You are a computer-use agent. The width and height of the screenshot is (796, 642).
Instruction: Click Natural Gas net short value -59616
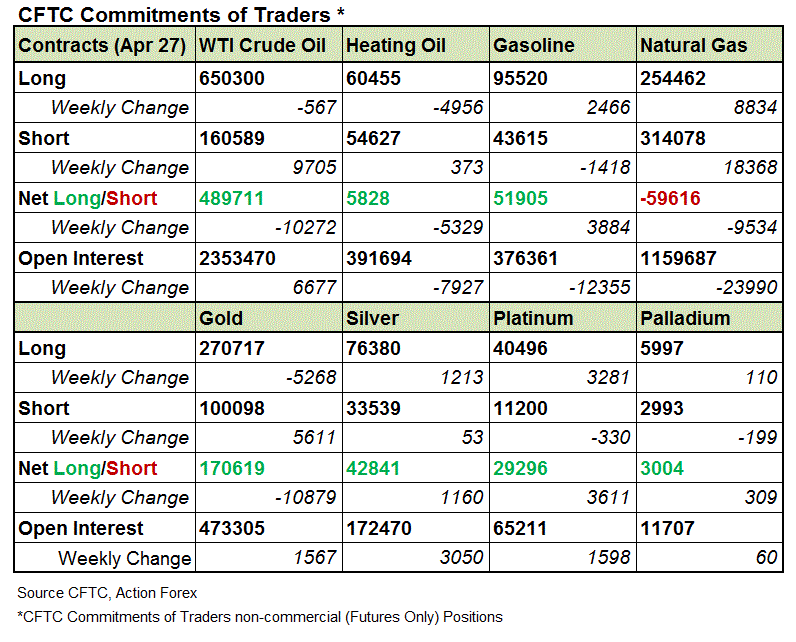(674, 198)
